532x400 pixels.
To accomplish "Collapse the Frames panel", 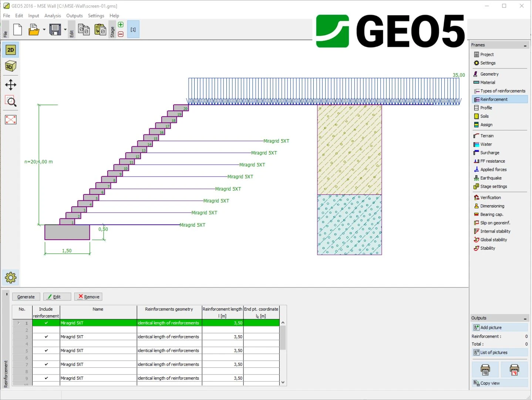I will pyautogui.click(x=525, y=44).
